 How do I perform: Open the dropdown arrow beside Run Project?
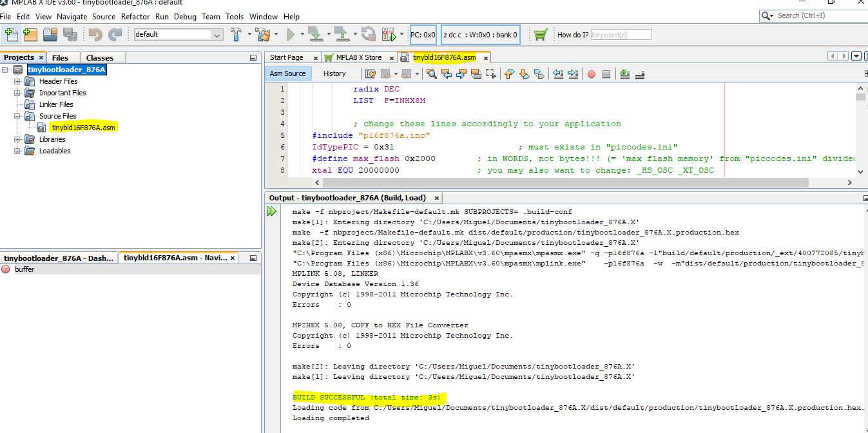302,34
